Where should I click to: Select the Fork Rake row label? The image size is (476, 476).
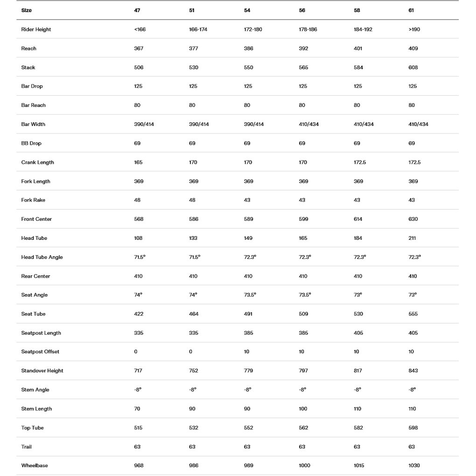tap(33, 200)
